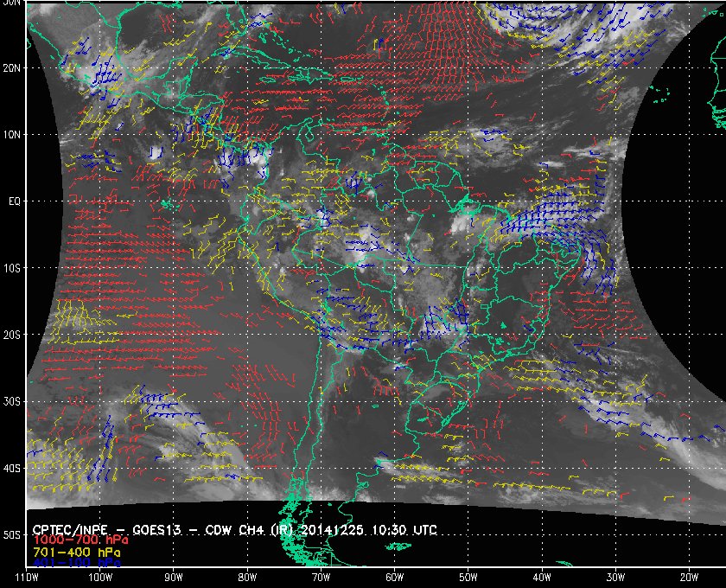726x588 pixels.
Task: Click the 20S latitude label
Action: coord(12,335)
